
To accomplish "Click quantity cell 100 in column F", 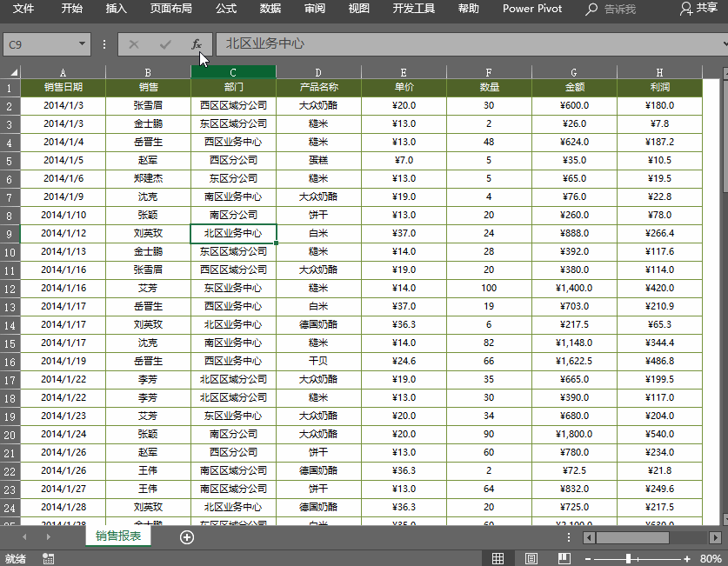I will point(489,288).
